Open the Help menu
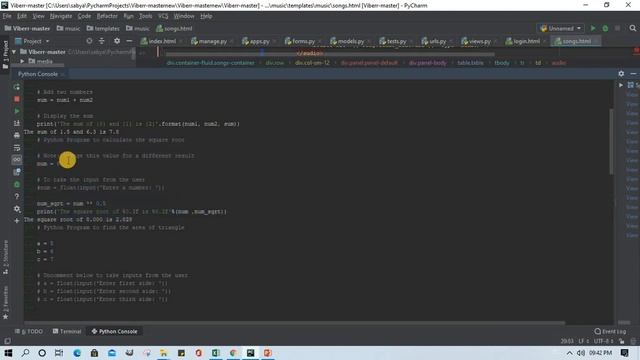Image resolution: width=640 pixels, height=360 pixels. tap(206, 16)
